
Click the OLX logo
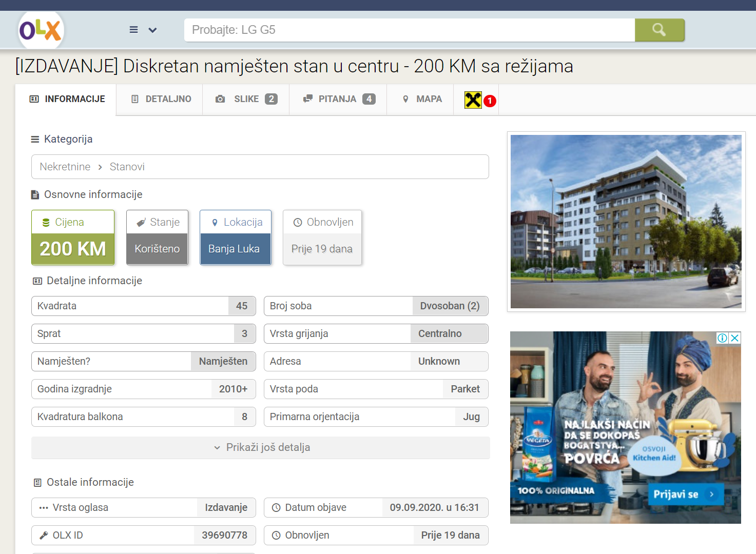[x=41, y=30]
